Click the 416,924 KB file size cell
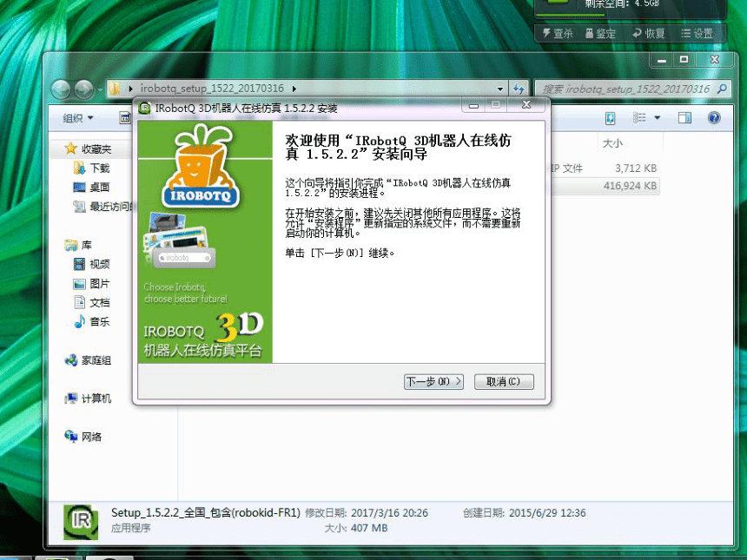747x560 pixels. (630, 186)
